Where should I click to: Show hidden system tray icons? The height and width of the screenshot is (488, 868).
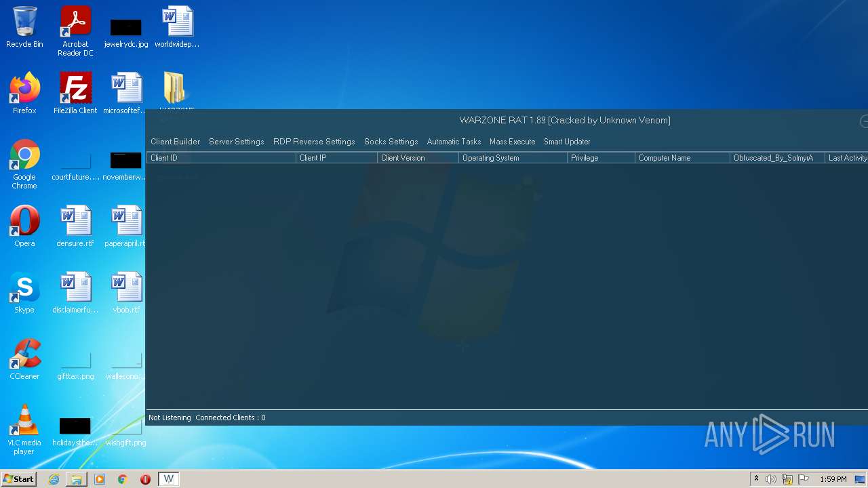[x=756, y=479]
